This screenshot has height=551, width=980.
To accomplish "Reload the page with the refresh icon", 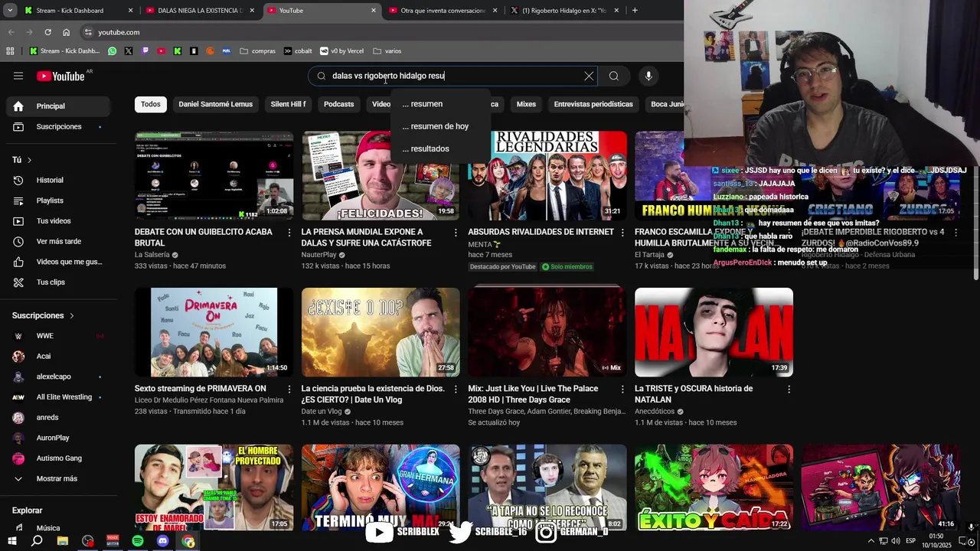I will [47, 32].
